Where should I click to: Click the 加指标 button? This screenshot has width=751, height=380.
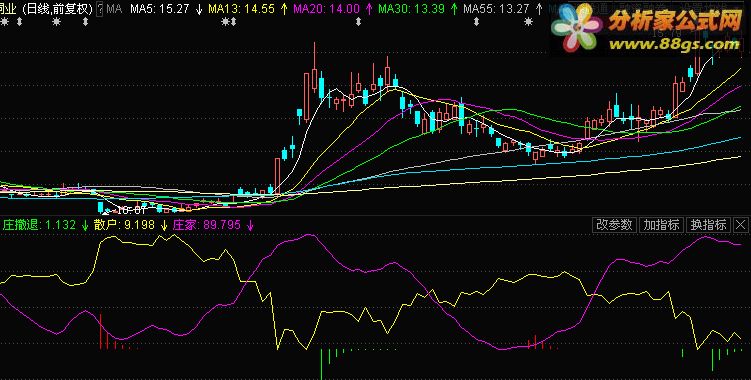tap(661, 224)
